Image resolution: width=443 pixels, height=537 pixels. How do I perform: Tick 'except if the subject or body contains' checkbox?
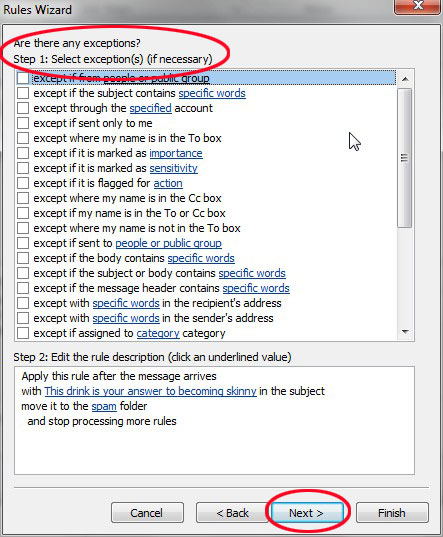(23, 273)
